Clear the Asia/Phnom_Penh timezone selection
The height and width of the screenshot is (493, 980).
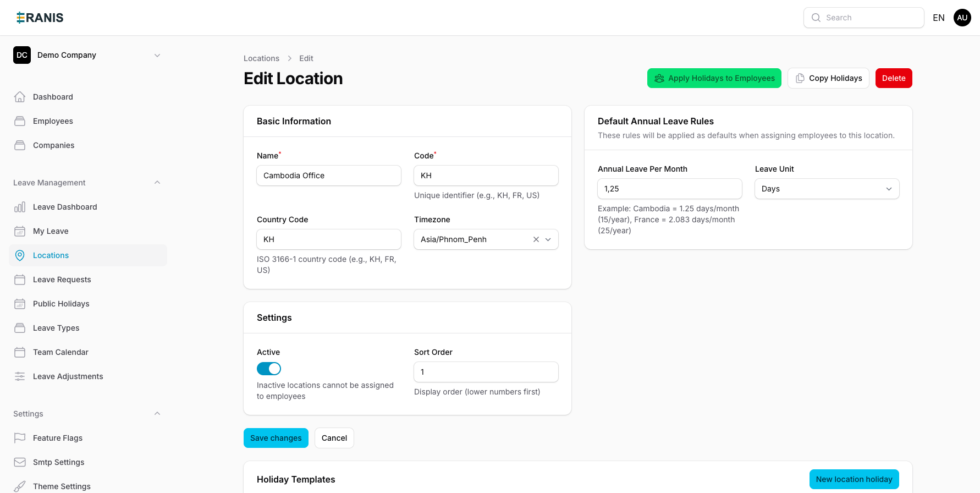pyautogui.click(x=536, y=239)
